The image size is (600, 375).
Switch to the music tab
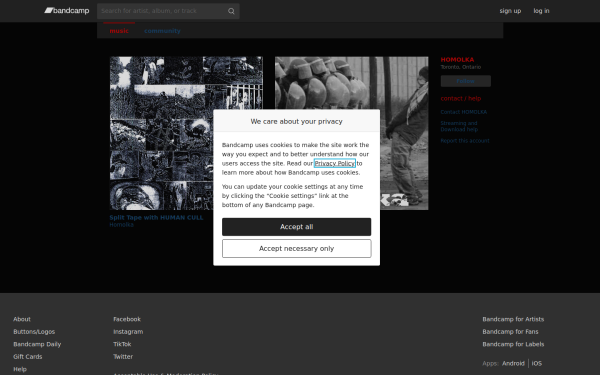tap(119, 31)
